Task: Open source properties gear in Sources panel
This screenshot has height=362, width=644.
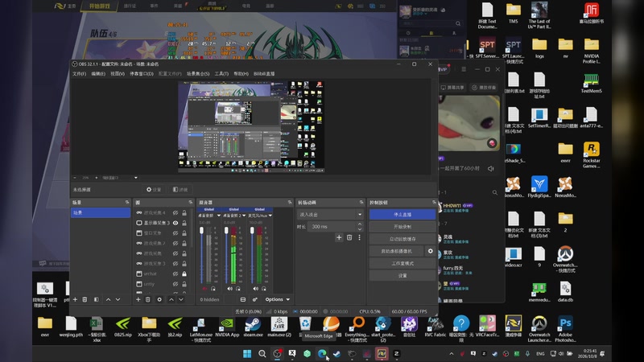Action: point(159,299)
